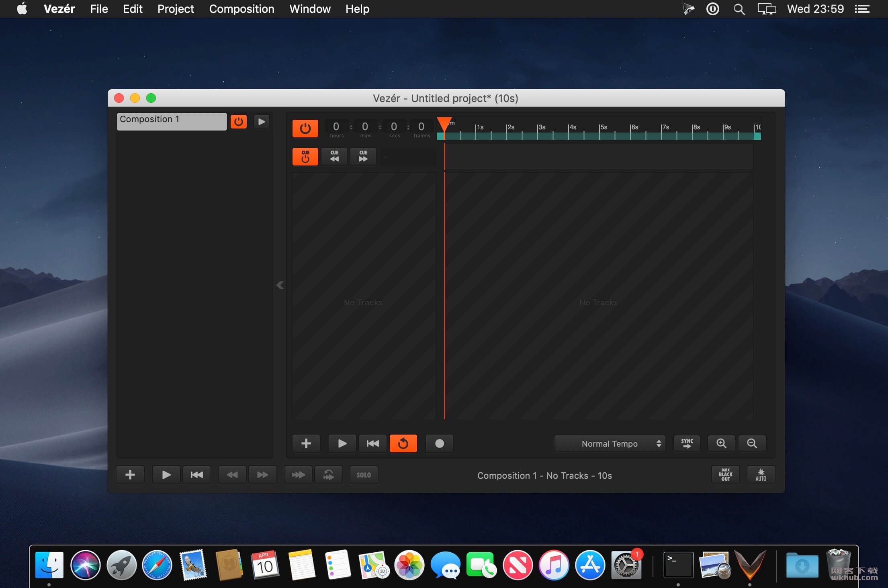Zoom out on the timeline
The image size is (888, 588).
(752, 443)
